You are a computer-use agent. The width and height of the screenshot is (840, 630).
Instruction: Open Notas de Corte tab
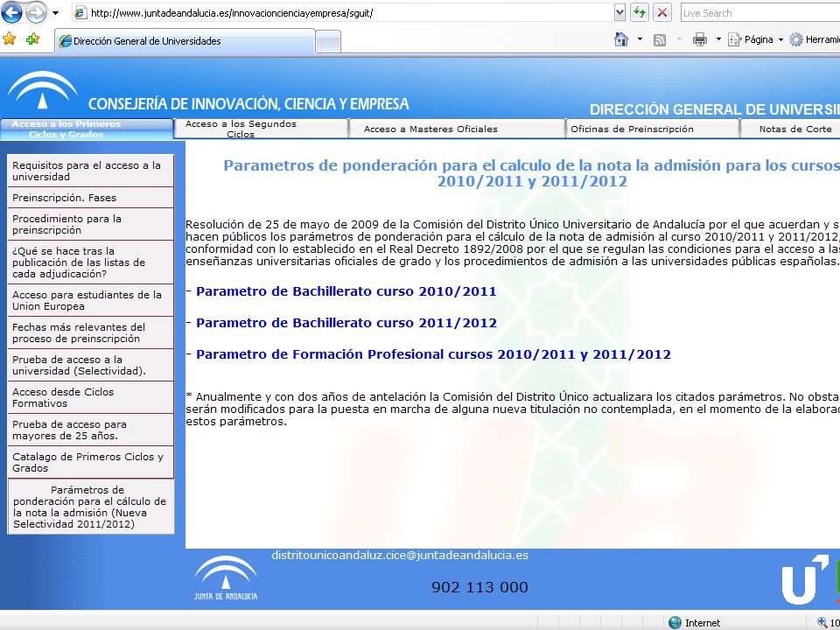(x=790, y=129)
